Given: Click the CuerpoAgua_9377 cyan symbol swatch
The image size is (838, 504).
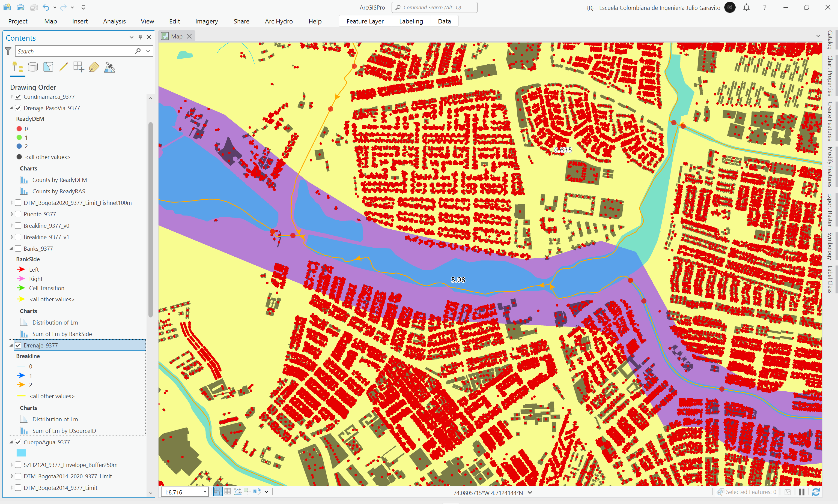Looking at the screenshot, I should coord(21,453).
